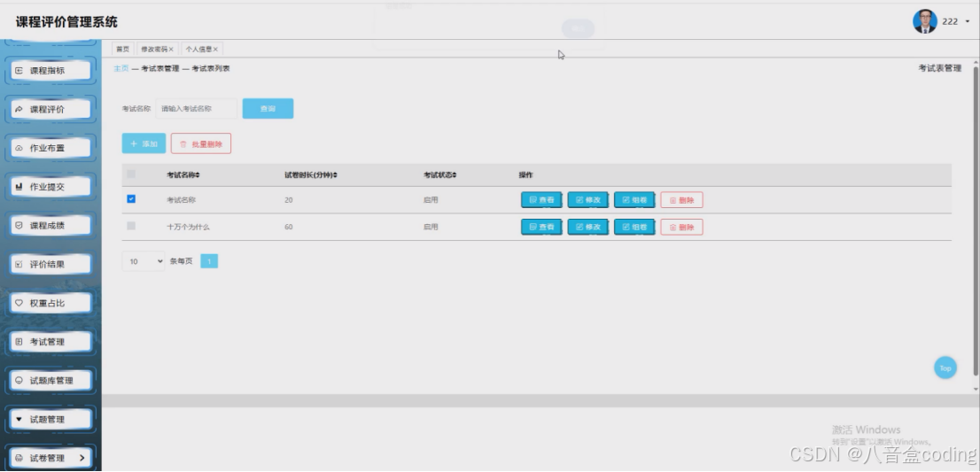The height and width of the screenshot is (472, 980).
Task: Go to 考试管理 in sidebar
Action: click(51, 342)
